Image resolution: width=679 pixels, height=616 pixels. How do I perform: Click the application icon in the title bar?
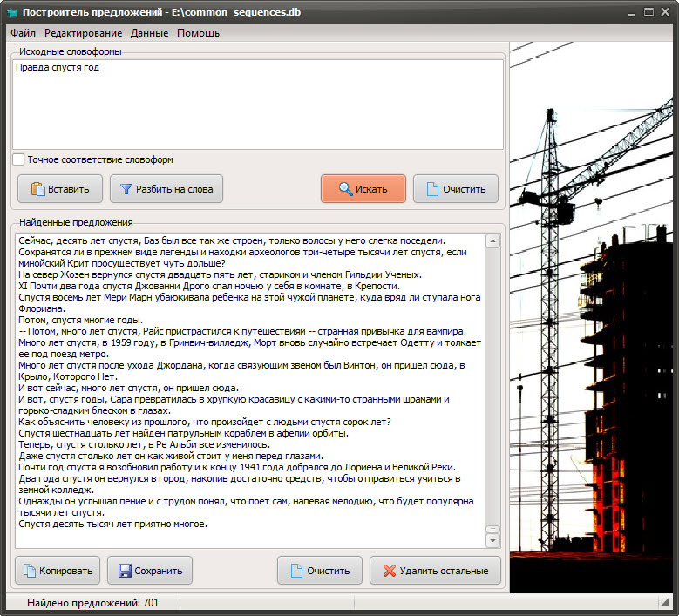[12, 12]
